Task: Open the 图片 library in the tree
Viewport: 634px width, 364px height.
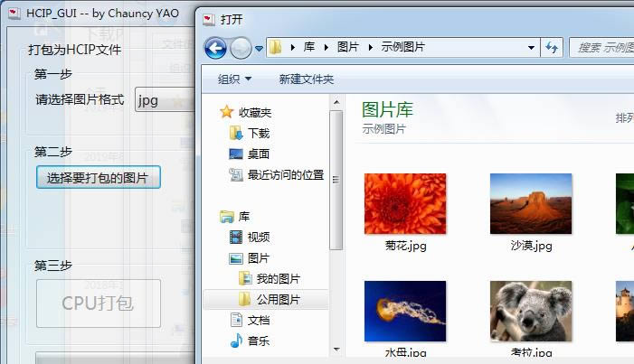Action: (259, 258)
